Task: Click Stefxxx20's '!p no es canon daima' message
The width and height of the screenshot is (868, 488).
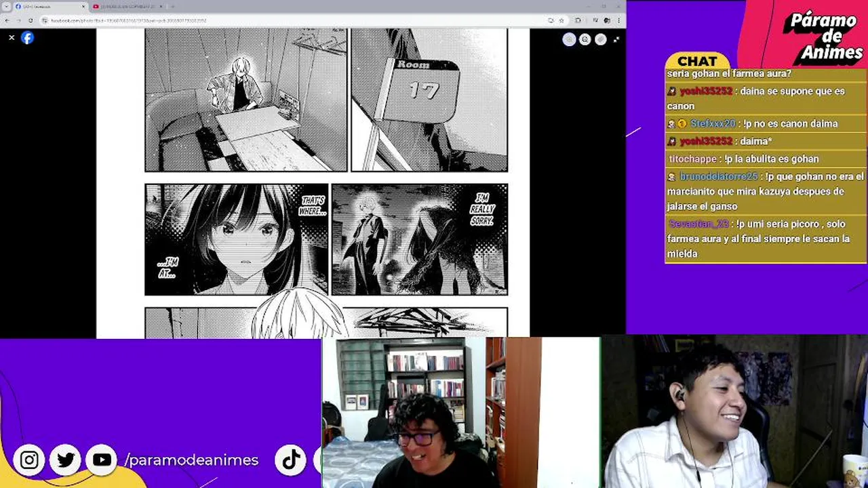Action: 765,123
